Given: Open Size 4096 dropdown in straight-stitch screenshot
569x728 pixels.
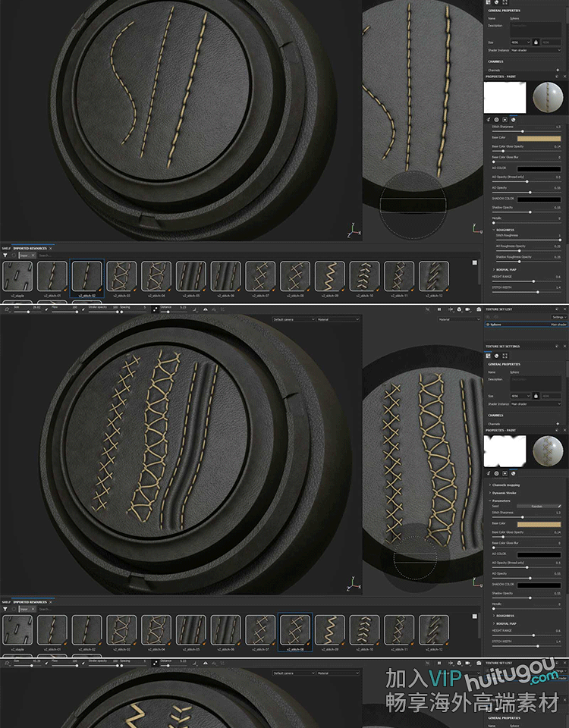Looking at the screenshot, I should click(520, 42).
